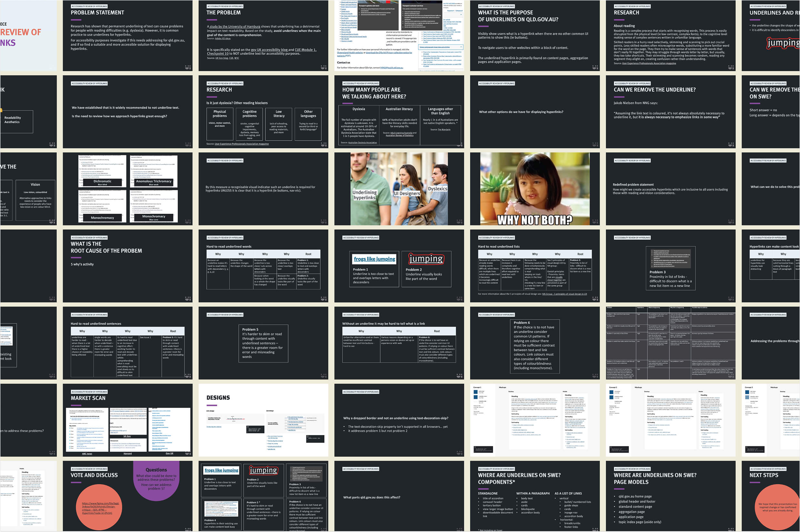Open the Australian Dyslexia Association source link
This screenshot has height=532, width=800.
(x=363, y=143)
